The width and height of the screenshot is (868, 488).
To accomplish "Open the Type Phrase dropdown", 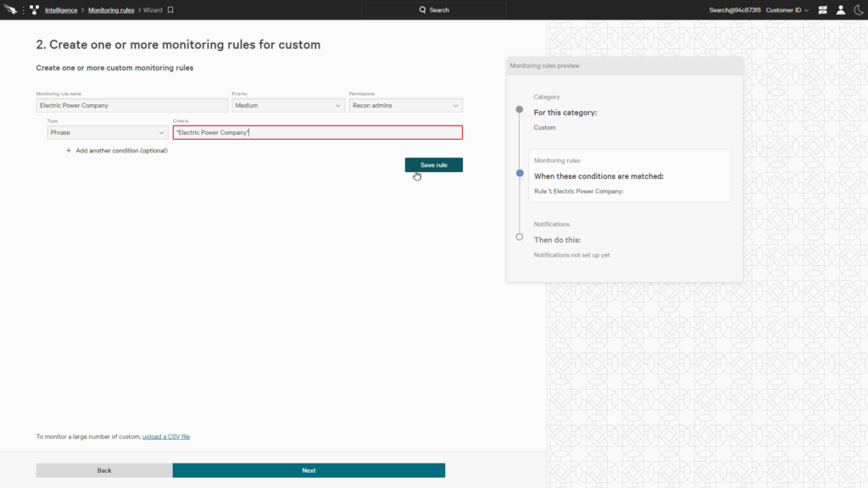I will click(108, 133).
